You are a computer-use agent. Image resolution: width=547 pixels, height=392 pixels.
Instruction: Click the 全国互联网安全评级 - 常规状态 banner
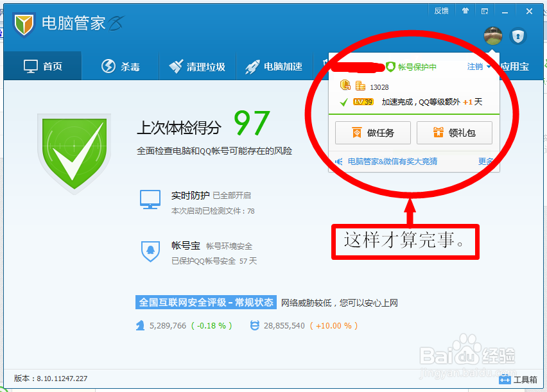[x=206, y=302]
